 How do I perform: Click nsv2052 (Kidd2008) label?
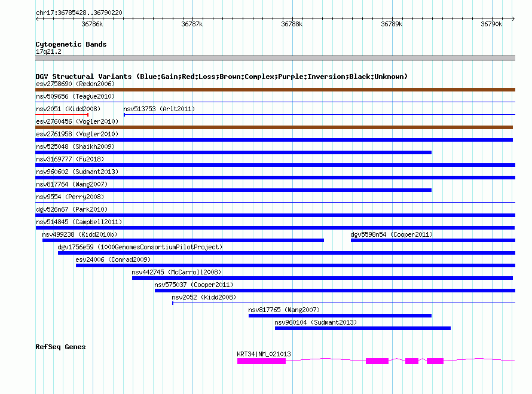[204, 297]
